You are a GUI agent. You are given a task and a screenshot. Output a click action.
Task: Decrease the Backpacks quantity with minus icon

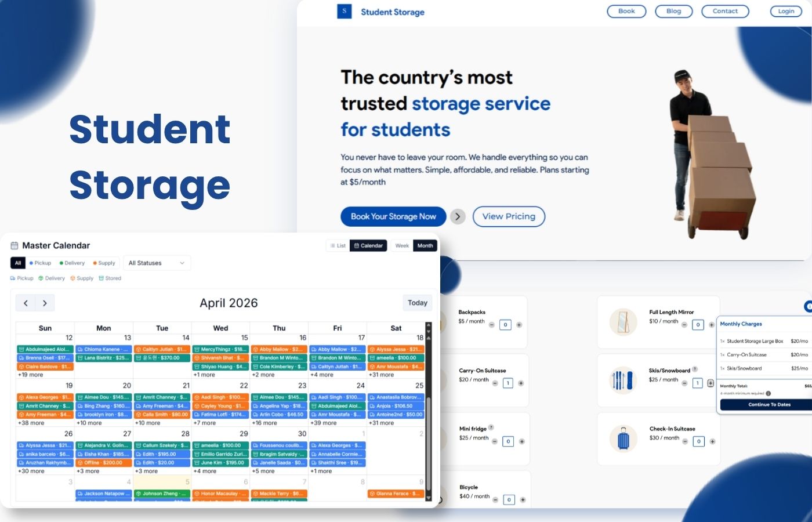(492, 325)
